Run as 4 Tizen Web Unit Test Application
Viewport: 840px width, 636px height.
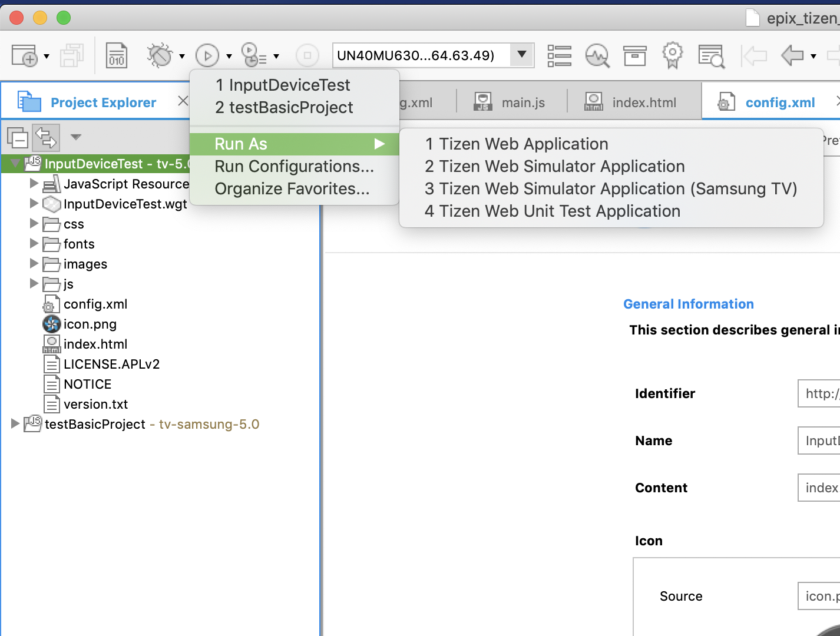(611, 211)
